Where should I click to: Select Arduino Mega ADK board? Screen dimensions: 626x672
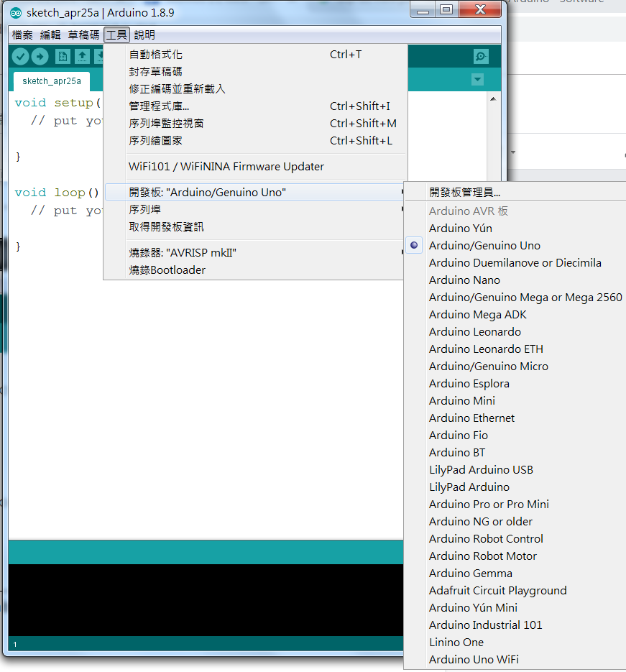pyautogui.click(x=515, y=315)
